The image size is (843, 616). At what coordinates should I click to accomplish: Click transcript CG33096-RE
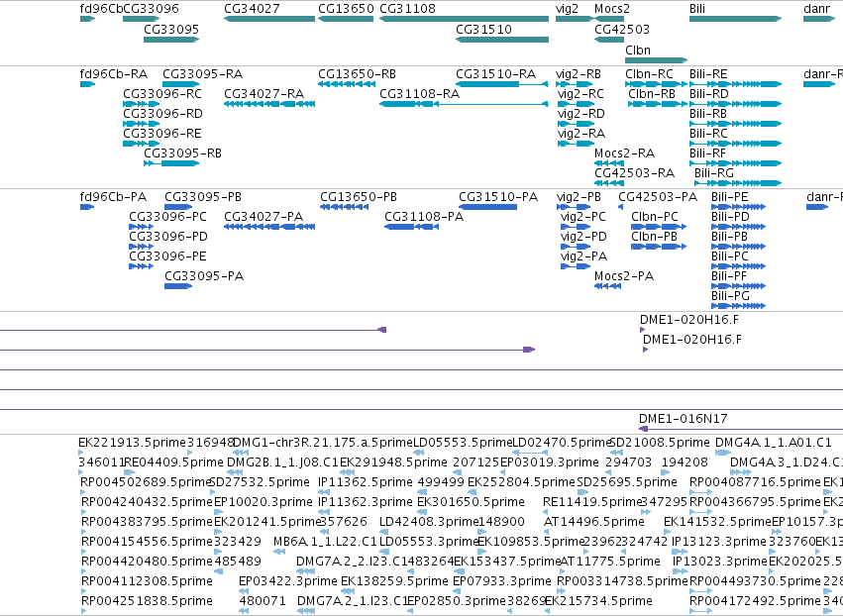pyautogui.click(x=162, y=134)
